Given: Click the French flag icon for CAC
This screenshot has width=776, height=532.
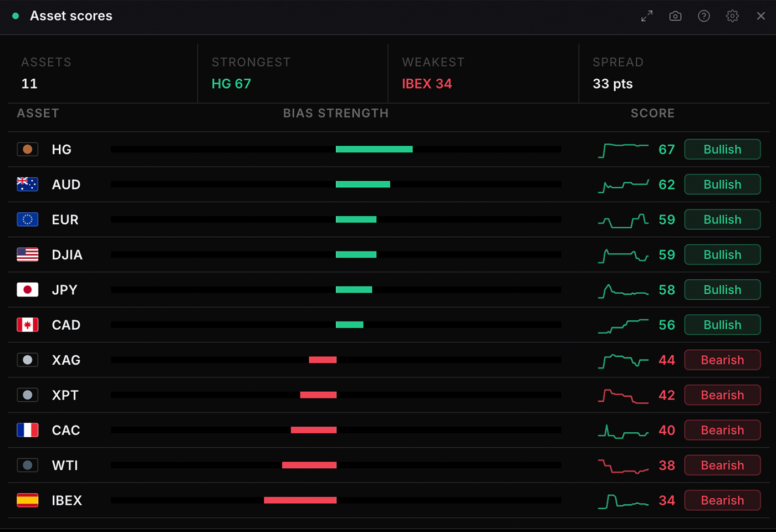Looking at the screenshot, I should 28,430.
